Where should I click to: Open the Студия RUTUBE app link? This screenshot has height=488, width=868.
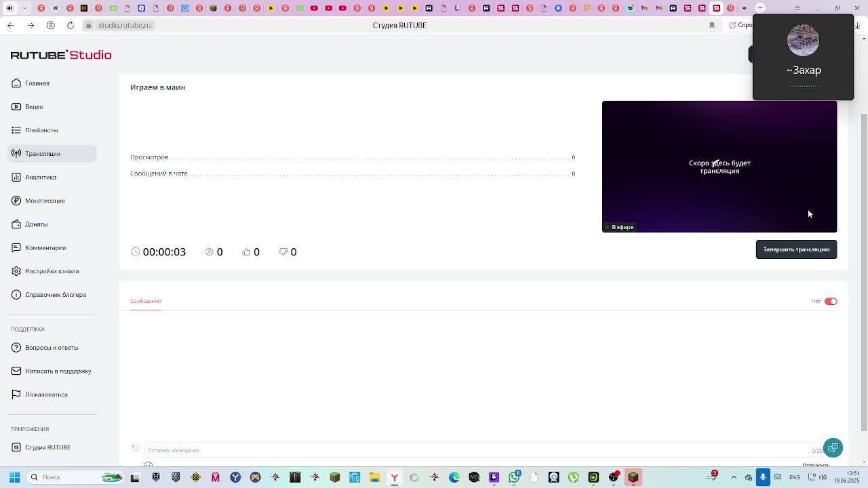pos(47,447)
